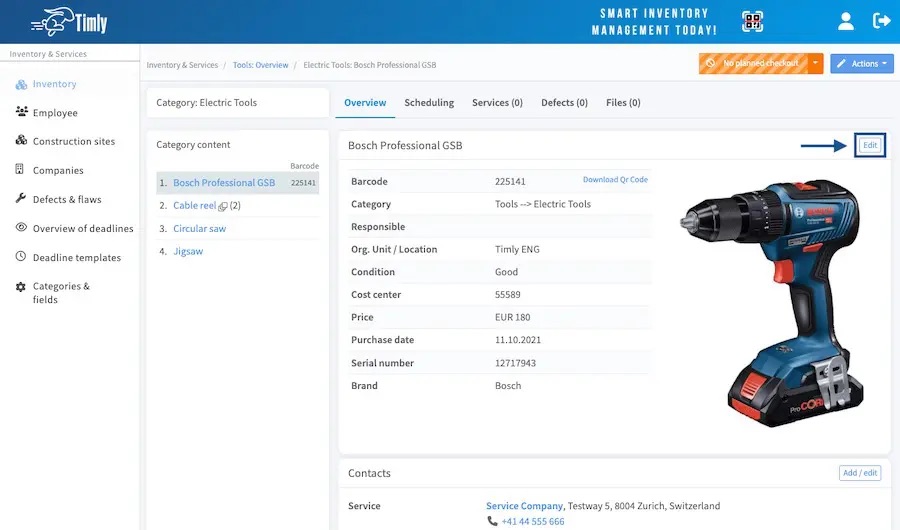900x530 pixels.
Task: Click the Inventory & Services breadcrumb
Action: point(182,65)
